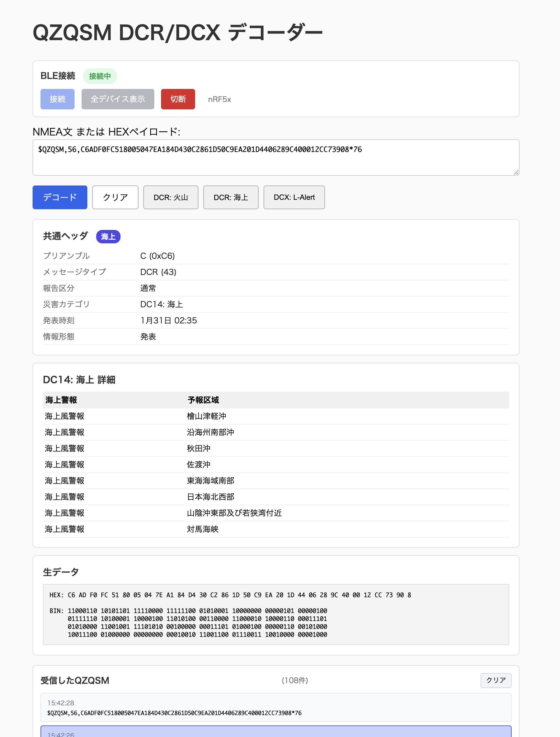Click the 予報区域 column header
This screenshot has width=560, height=737.
click(x=203, y=400)
